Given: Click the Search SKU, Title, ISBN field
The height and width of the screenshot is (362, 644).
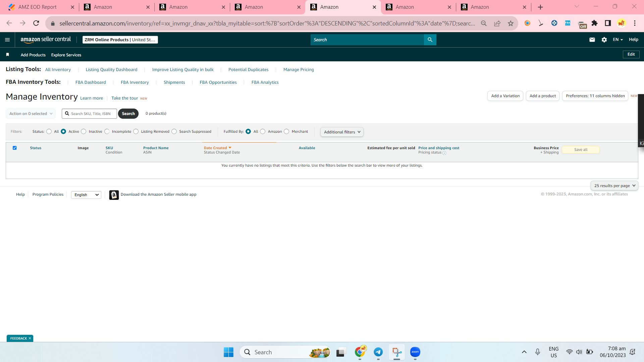Looking at the screenshot, I should coord(90,114).
